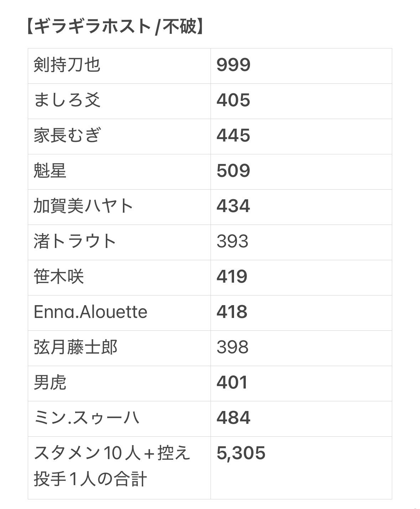Screen dimensions: 420x509
Task: Select the 加賀美ハヤト name cell
Action: 119,207
